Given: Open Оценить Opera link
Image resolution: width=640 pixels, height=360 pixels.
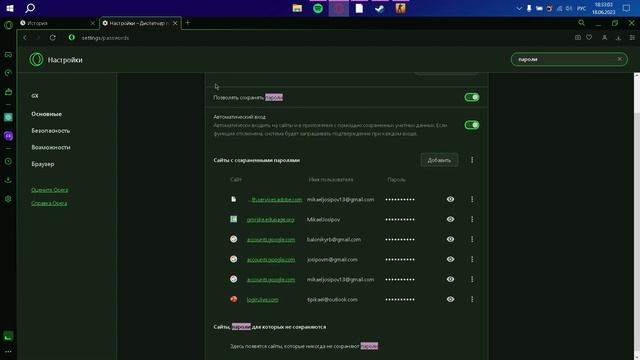Looking at the screenshot, I should [x=49, y=190].
